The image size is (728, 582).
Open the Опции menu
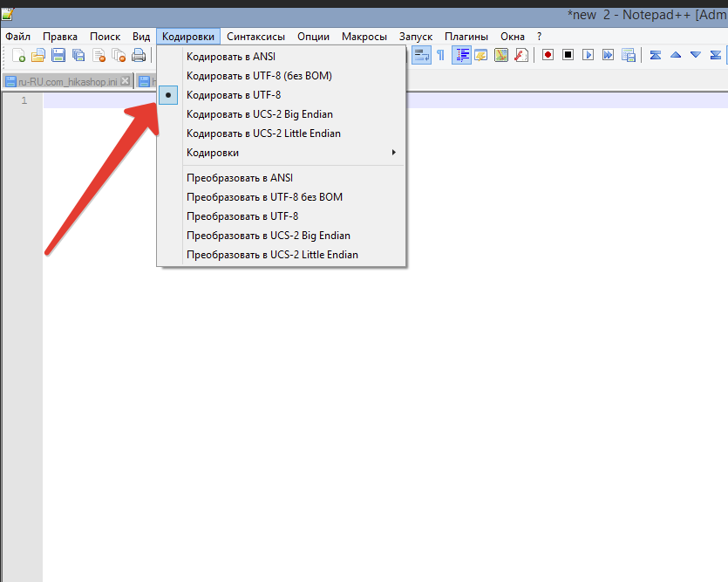click(x=313, y=37)
